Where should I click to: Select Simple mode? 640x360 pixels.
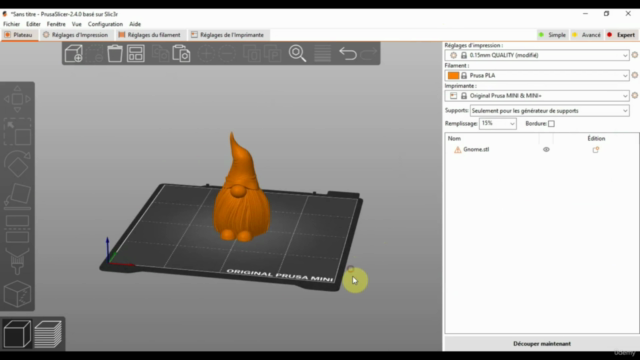point(553,35)
